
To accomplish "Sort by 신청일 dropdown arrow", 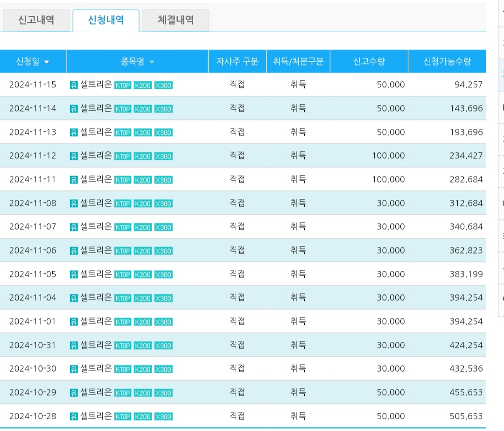I will [x=47, y=62].
